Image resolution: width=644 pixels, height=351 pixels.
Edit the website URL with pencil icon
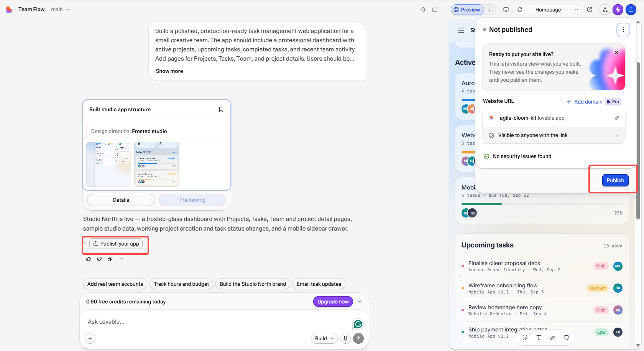617,118
